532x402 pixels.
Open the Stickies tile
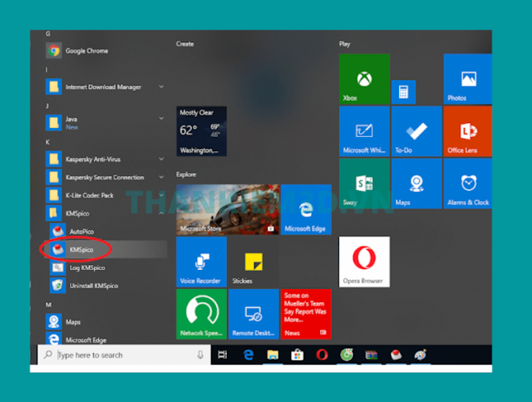[x=254, y=262]
